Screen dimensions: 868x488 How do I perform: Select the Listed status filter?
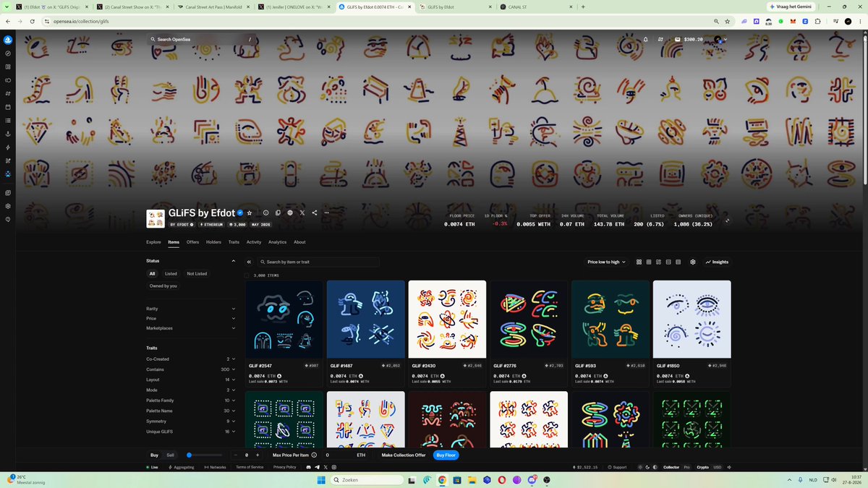[x=171, y=274]
